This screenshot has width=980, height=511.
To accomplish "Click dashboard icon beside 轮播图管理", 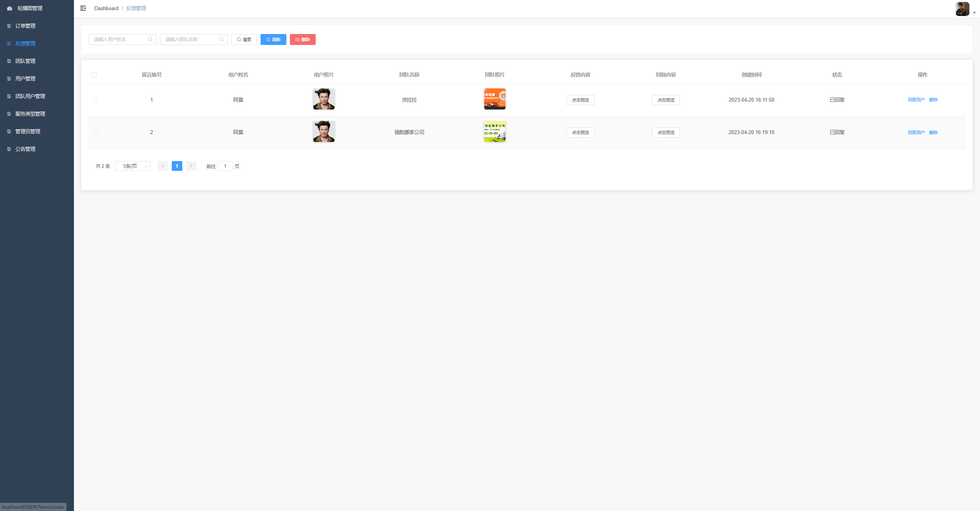I will [10, 8].
